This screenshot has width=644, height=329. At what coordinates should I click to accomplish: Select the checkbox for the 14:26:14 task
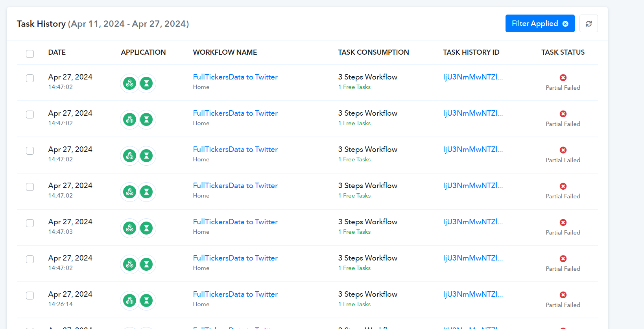pos(30,295)
